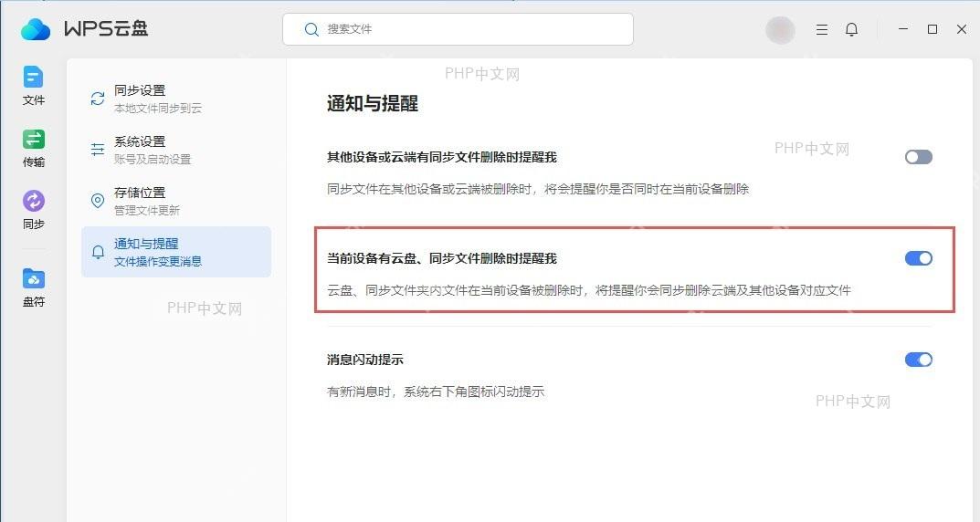Click description 同步文件在其他设备或云端被删除时
This screenshot has width=980, height=522.
(x=538, y=189)
